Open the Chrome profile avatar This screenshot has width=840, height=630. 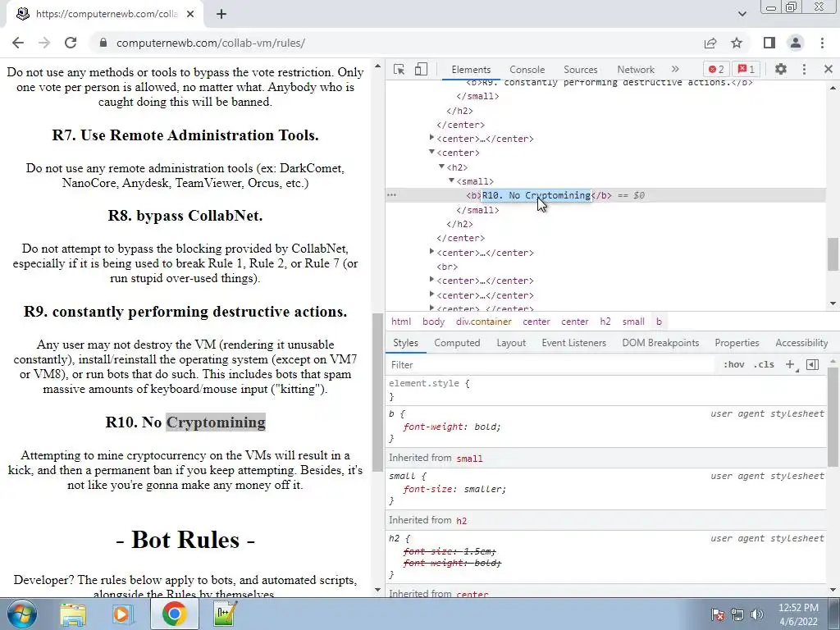click(796, 43)
